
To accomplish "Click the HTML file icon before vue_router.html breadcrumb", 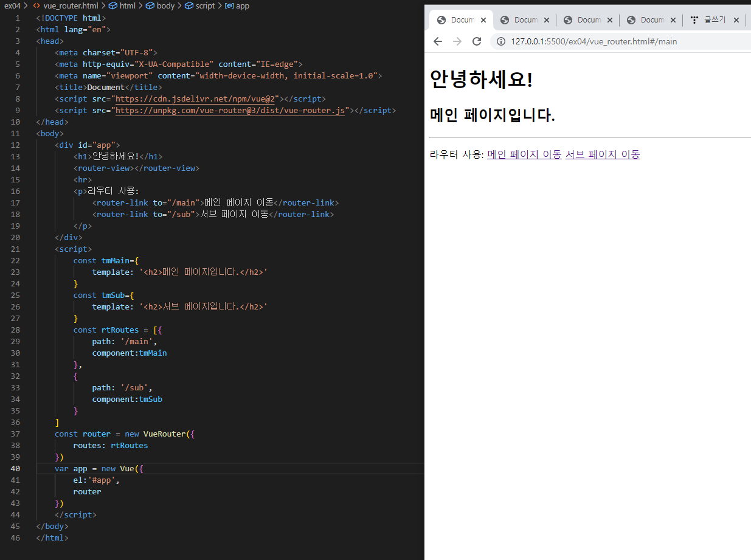I will point(36,5).
